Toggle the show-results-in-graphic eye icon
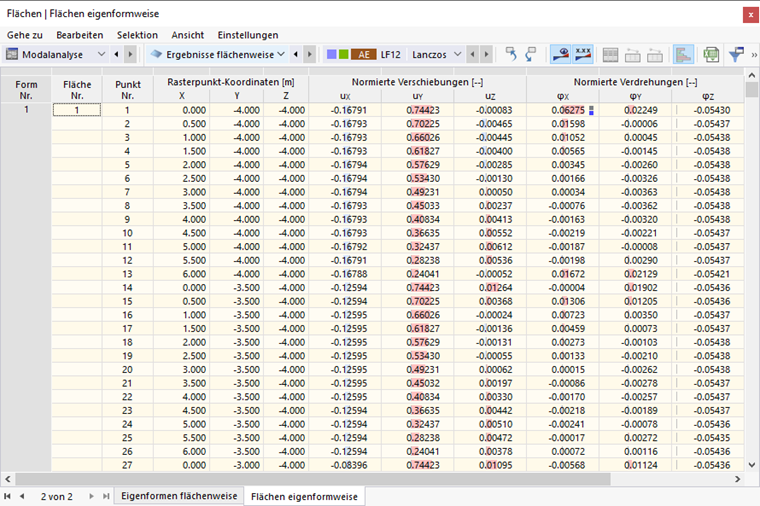The height and width of the screenshot is (506, 760). tap(561, 54)
